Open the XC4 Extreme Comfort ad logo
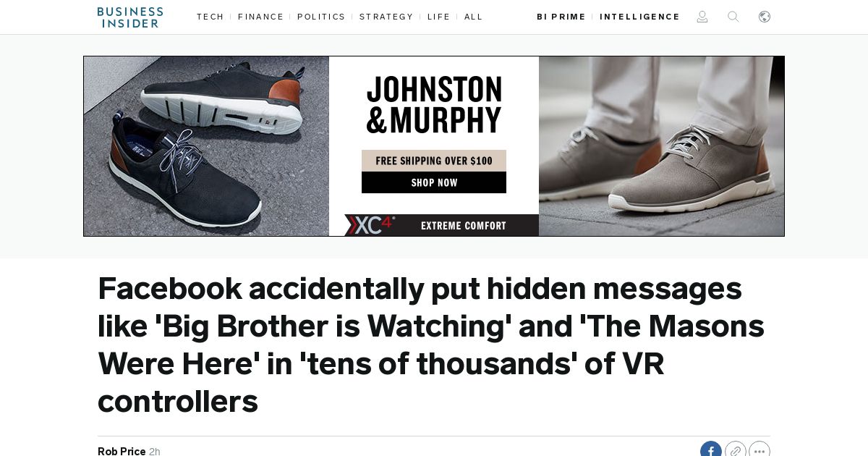The width and height of the screenshot is (868, 456). tap(369, 225)
